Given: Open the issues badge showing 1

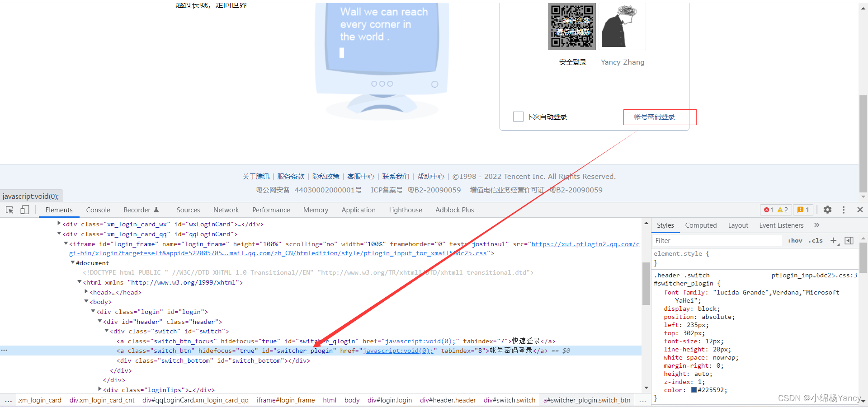Looking at the screenshot, I should coord(803,210).
